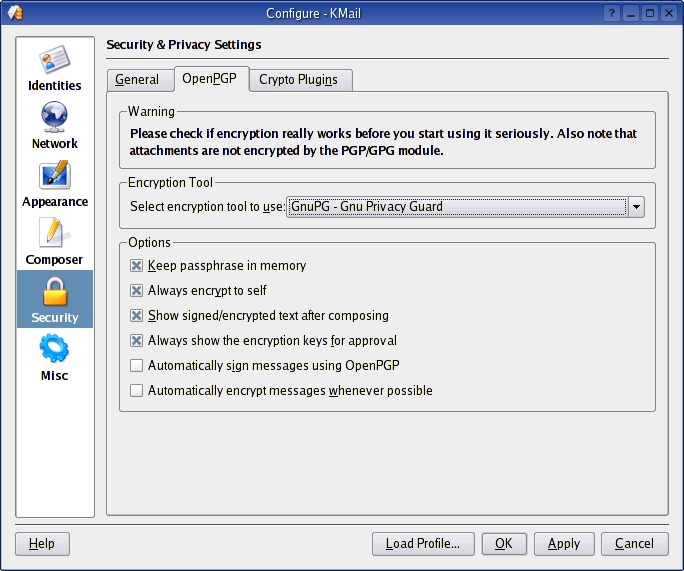Toggle Show signed/encrypted text after composing
684x571 pixels.
click(137, 316)
